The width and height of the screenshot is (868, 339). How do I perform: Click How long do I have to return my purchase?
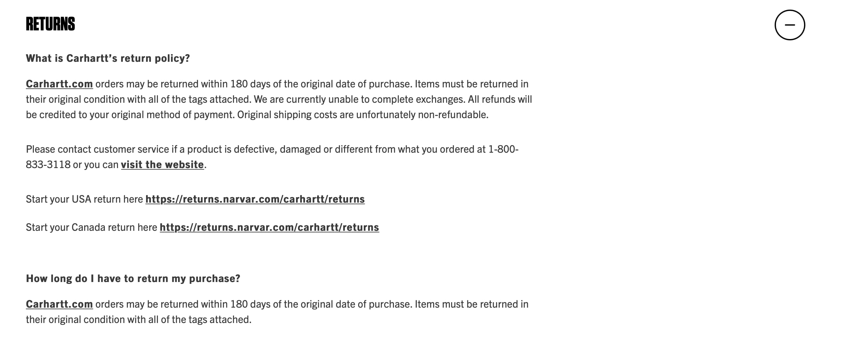point(133,278)
